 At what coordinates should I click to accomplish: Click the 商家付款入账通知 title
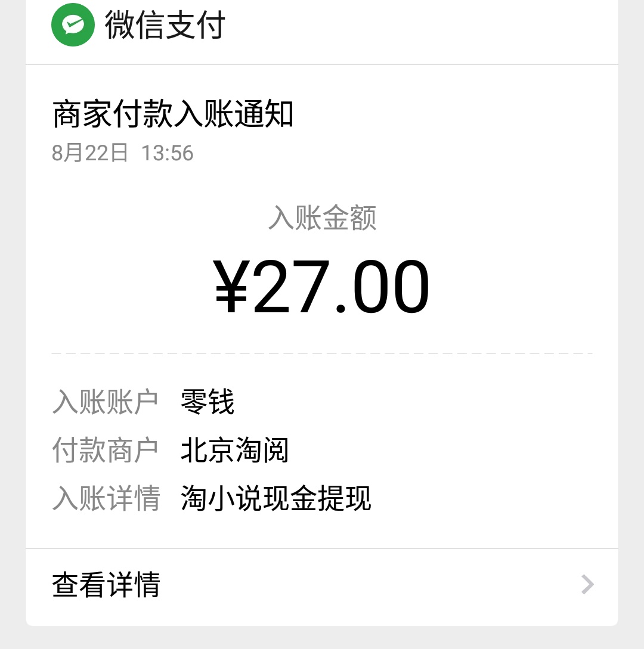[173, 114]
